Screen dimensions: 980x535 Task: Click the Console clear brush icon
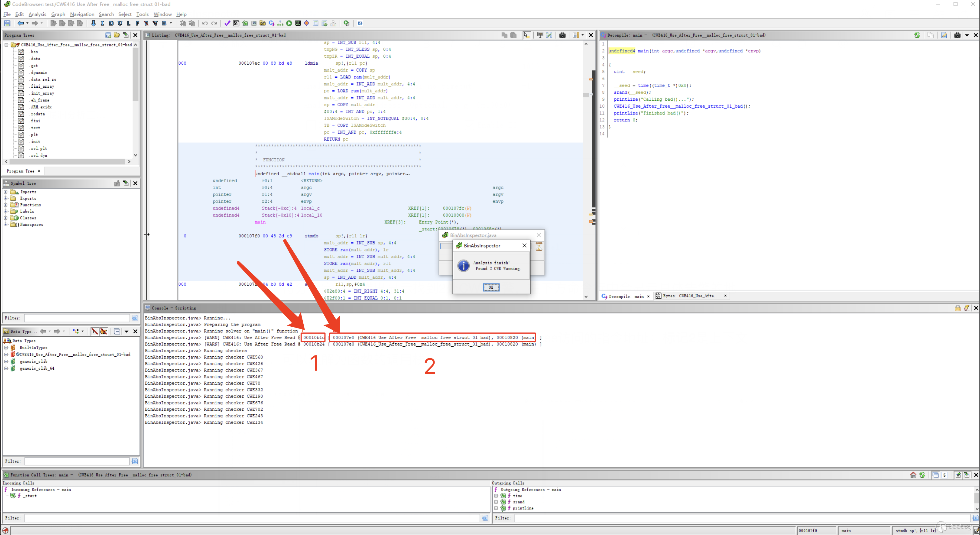(x=966, y=308)
